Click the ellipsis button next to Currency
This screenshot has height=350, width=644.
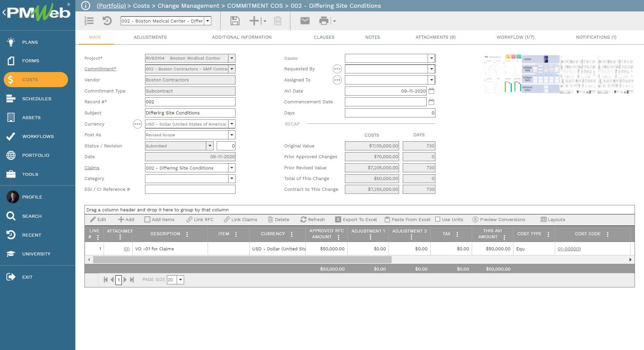[137, 124]
